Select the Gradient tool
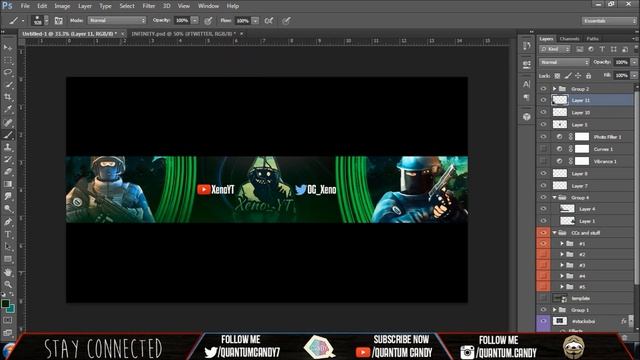640x360 pixels. [x=8, y=184]
